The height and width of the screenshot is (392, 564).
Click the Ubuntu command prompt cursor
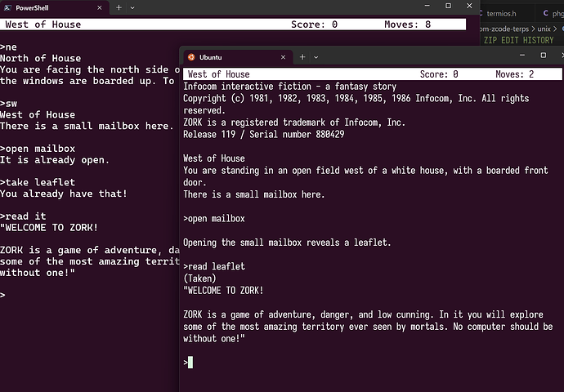(190, 362)
